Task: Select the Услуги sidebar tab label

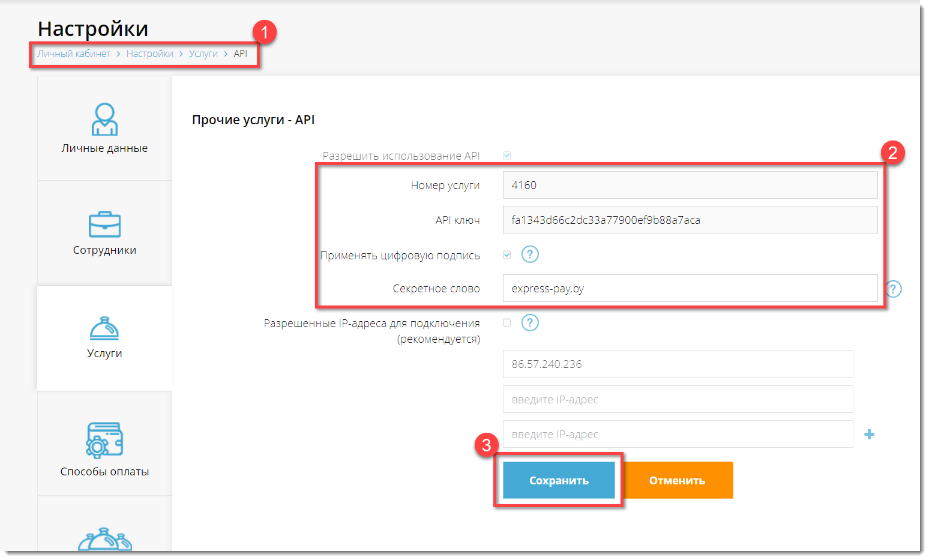Action: point(104,354)
